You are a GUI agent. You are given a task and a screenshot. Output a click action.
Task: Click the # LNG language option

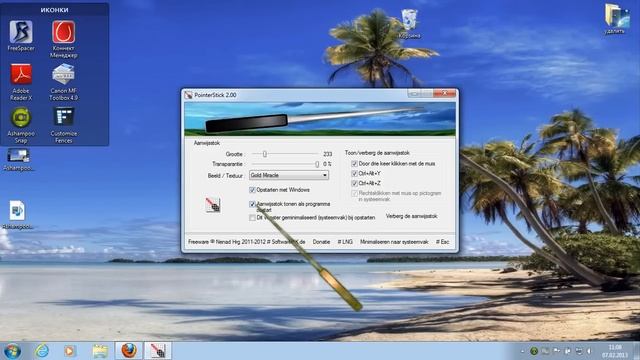(345, 242)
